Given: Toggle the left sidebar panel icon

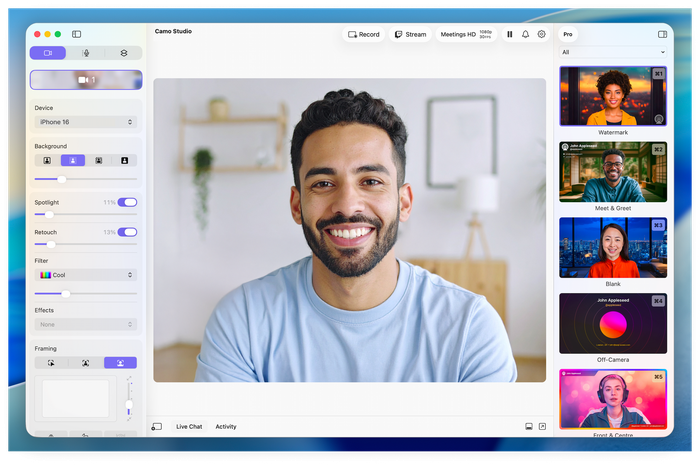Looking at the screenshot, I should 76,34.
